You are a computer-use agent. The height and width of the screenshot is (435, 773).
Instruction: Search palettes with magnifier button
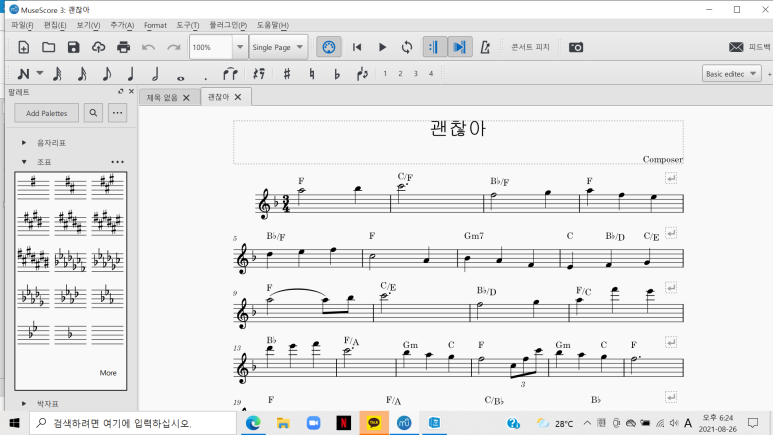pyautogui.click(x=93, y=113)
